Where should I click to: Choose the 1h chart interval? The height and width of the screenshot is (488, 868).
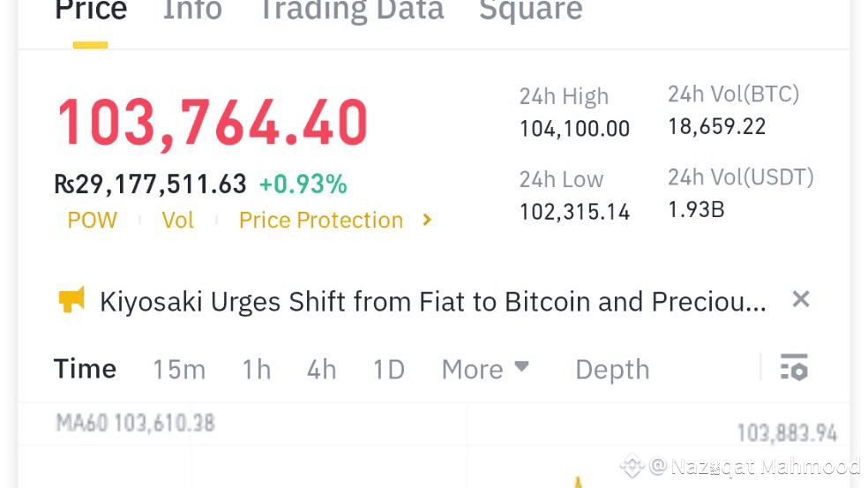(257, 369)
